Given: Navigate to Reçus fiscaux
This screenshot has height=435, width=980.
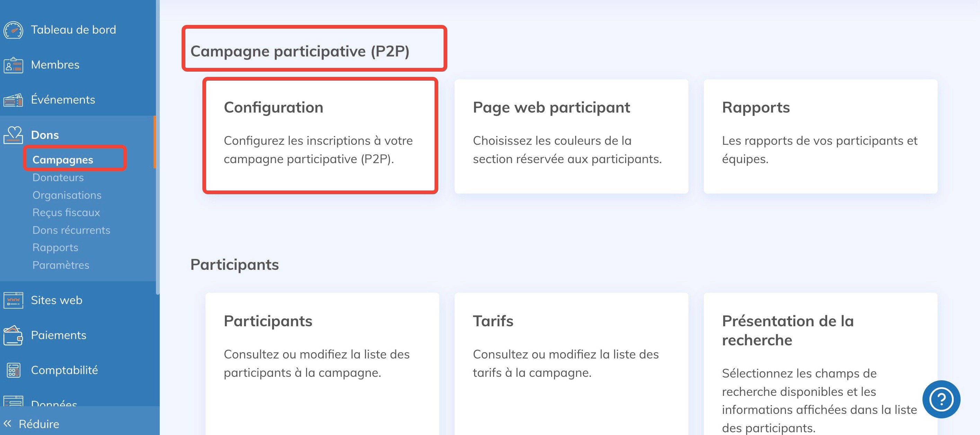Looking at the screenshot, I should (x=66, y=212).
